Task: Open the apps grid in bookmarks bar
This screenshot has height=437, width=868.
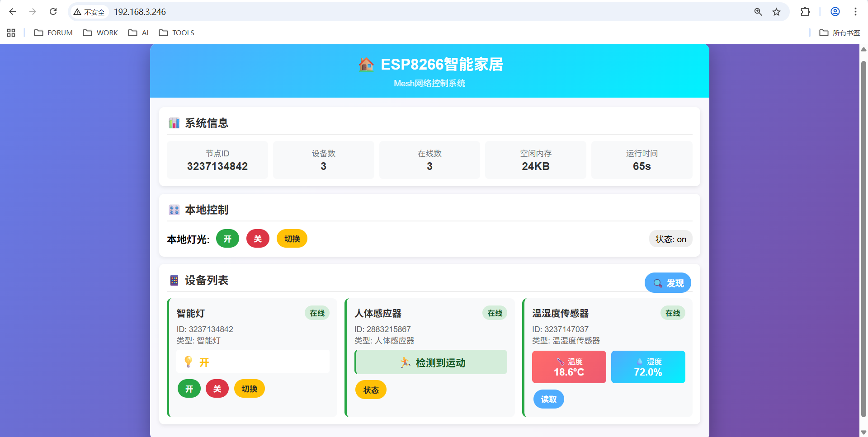Action: tap(11, 33)
